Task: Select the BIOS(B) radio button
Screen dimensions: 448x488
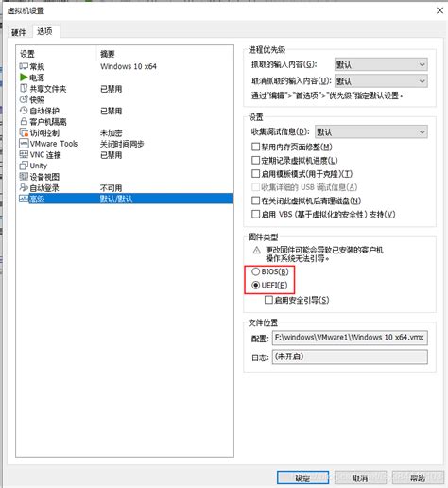Action: click(x=255, y=271)
